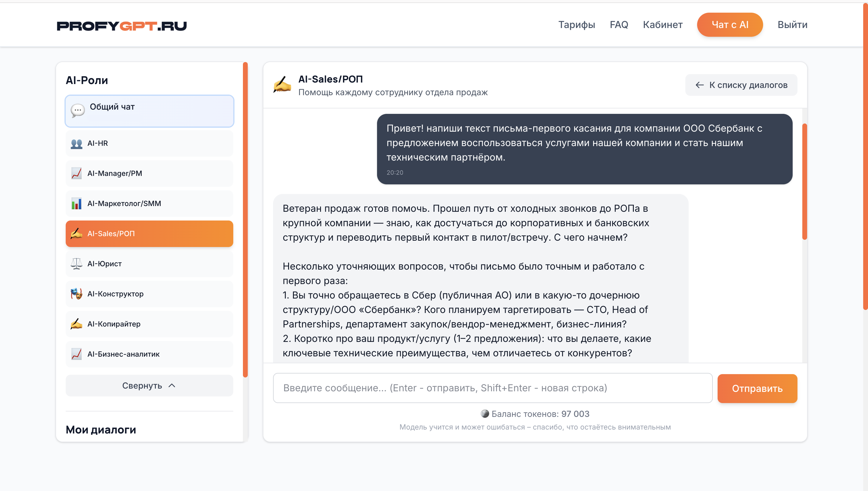Image resolution: width=868 pixels, height=491 pixels.
Task: Click the AI-Юрист scales icon
Action: coord(77,263)
